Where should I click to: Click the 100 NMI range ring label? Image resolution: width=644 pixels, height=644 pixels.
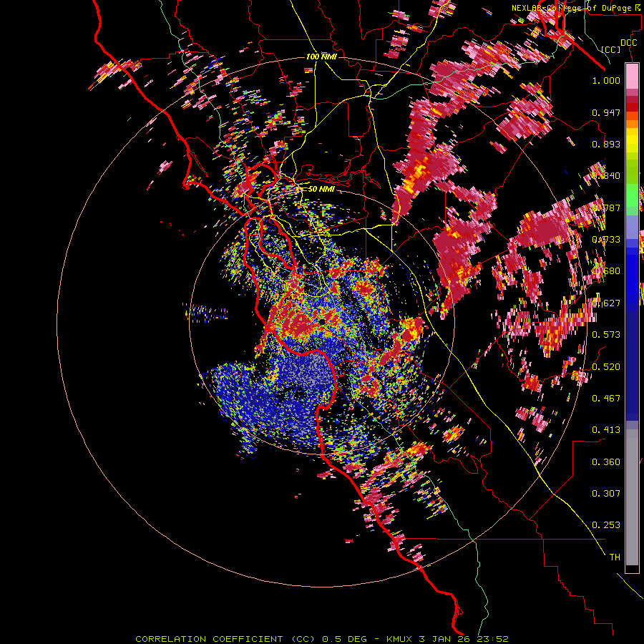[x=321, y=57]
